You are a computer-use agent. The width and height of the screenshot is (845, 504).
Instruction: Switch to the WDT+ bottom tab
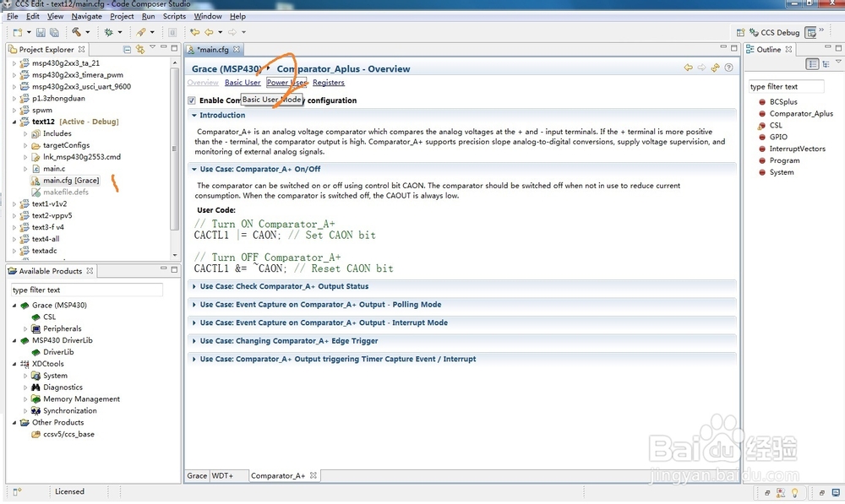click(x=222, y=475)
